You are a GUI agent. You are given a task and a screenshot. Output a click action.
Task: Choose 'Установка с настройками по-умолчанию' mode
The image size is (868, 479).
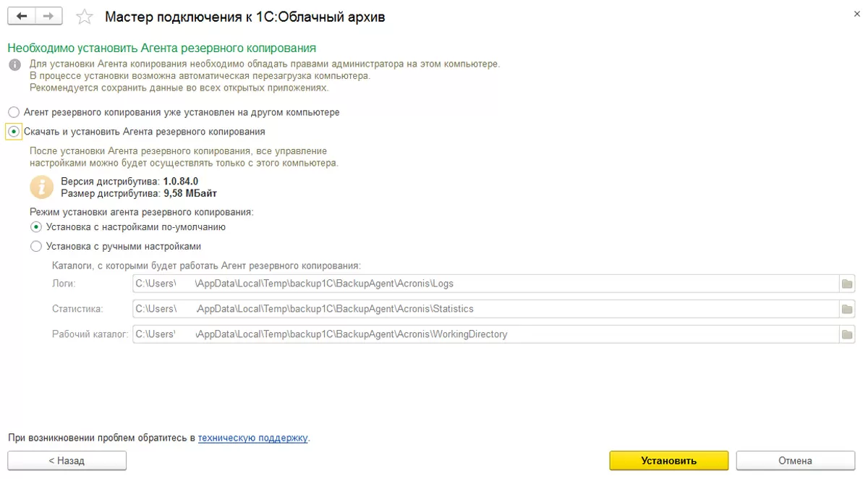[128, 226]
